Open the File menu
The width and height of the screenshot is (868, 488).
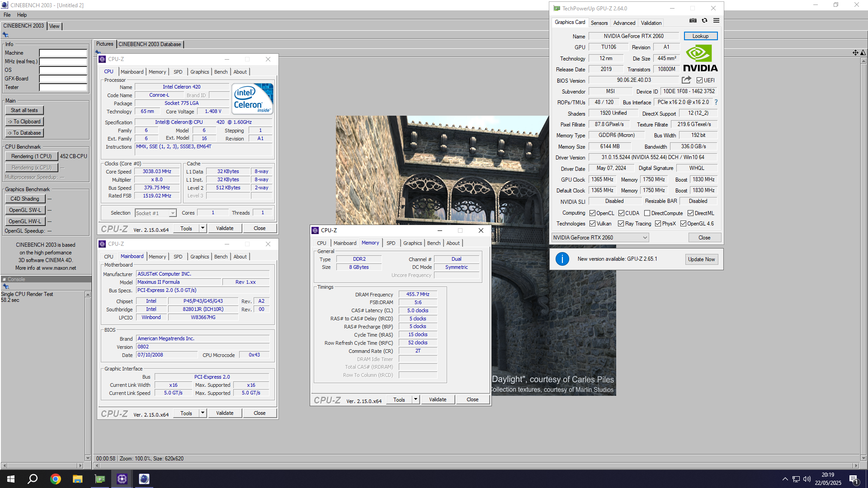[7, 15]
